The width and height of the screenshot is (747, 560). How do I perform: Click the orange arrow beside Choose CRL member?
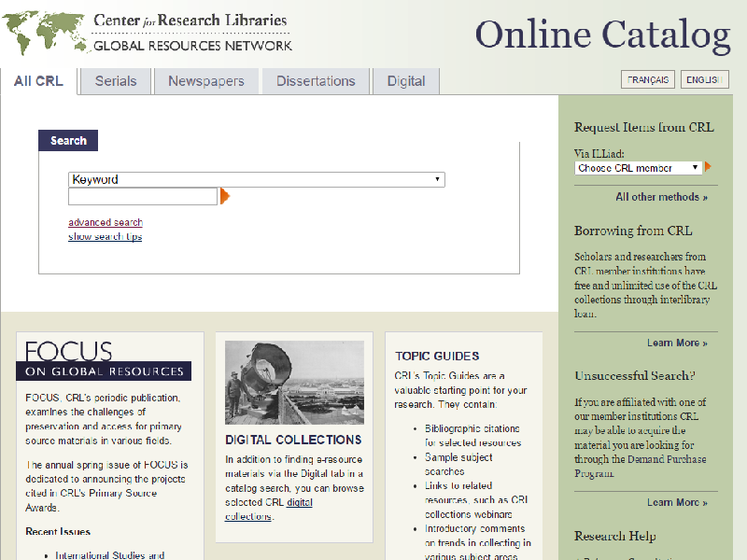pos(708,167)
